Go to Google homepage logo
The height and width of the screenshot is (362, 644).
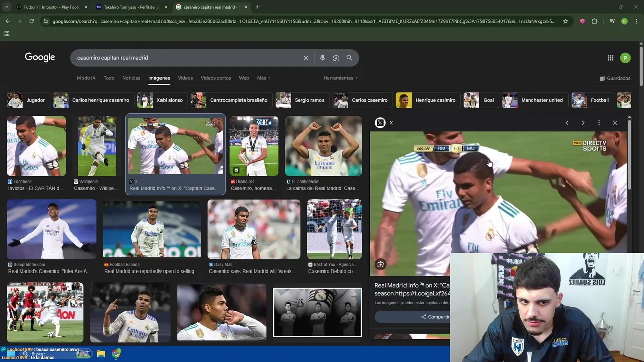pos(40,57)
